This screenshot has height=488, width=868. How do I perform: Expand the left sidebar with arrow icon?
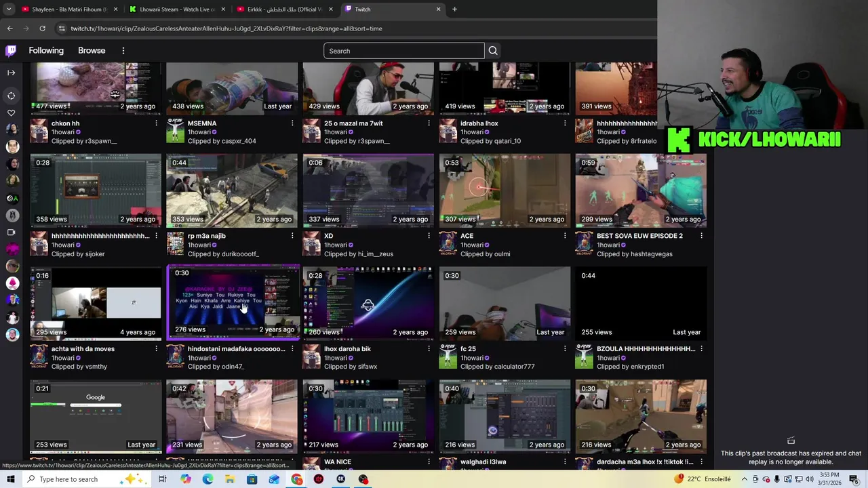point(11,73)
